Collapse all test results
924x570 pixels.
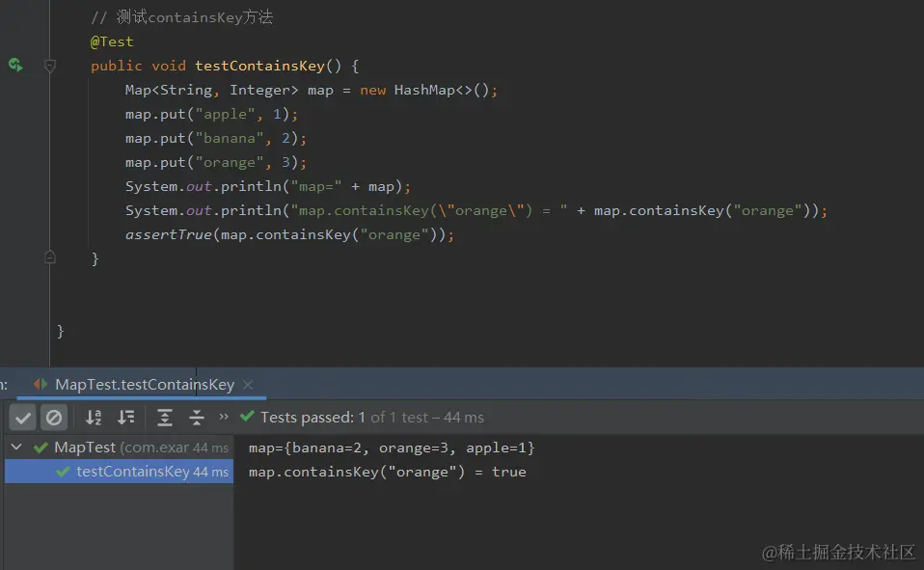pos(196,418)
